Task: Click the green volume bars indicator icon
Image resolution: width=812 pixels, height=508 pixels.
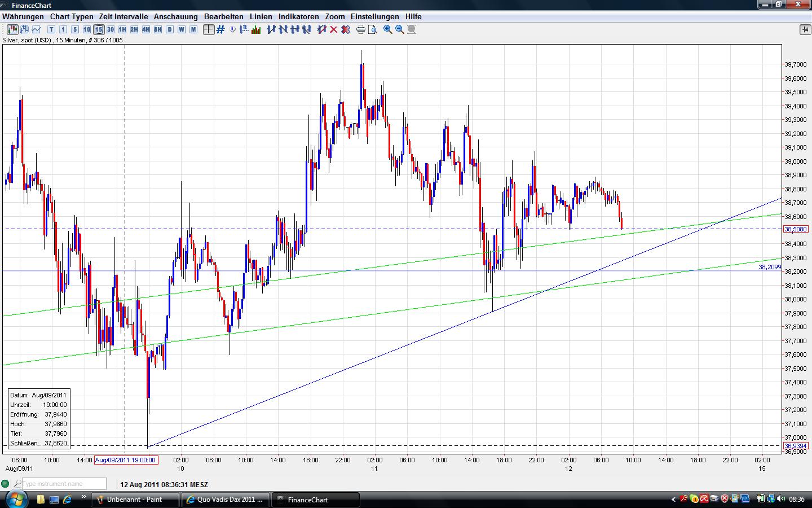Action: pos(256,29)
